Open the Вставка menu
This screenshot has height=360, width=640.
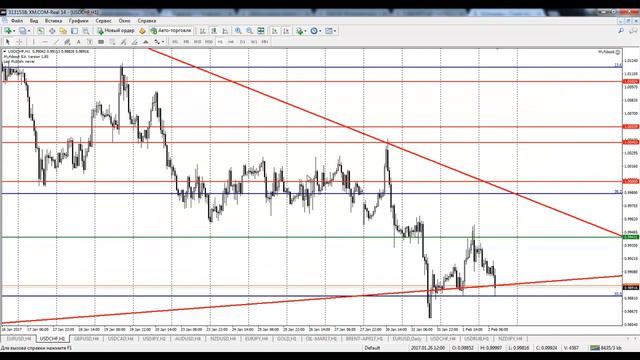pyautogui.click(x=53, y=20)
